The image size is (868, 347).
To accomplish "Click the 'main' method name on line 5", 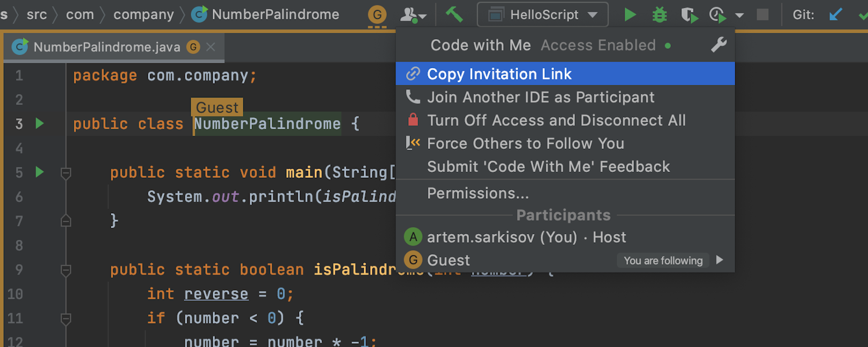I will click(304, 172).
